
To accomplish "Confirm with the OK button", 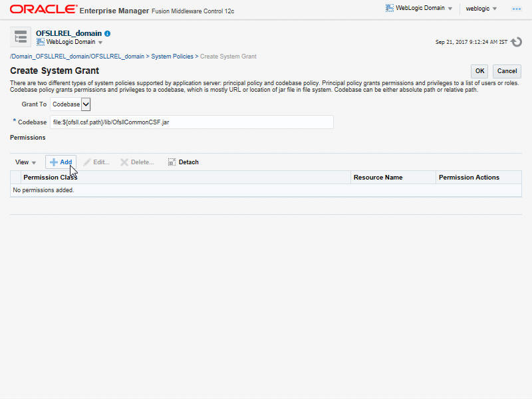I will pyautogui.click(x=479, y=71).
